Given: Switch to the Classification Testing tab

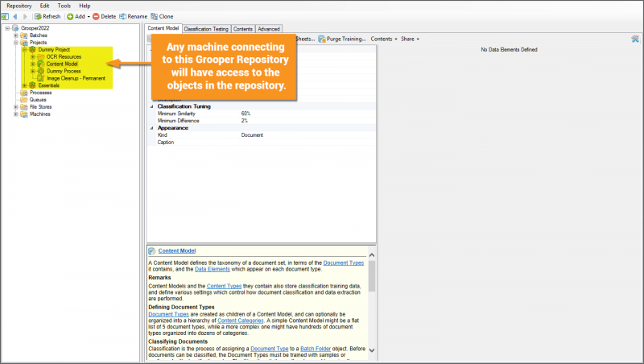Looking at the screenshot, I should click(x=206, y=29).
